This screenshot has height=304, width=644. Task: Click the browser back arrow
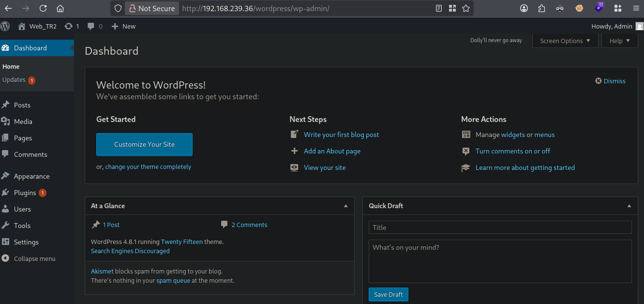click(x=8, y=8)
